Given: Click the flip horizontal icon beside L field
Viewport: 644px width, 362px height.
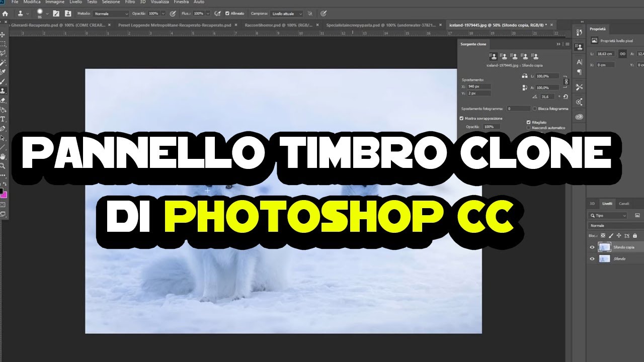Looking at the screenshot, I should 524,76.
